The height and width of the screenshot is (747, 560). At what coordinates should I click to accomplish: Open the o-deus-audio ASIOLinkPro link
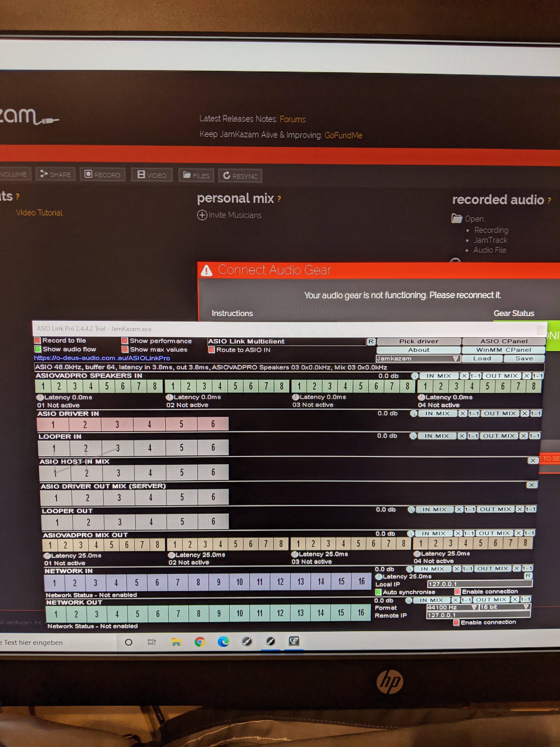[x=102, y=358]
